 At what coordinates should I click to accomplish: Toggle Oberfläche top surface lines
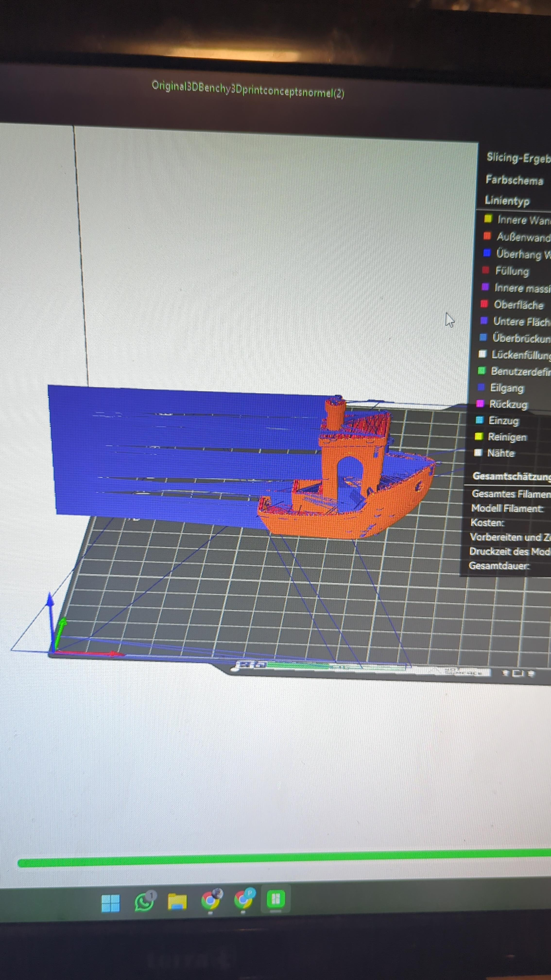tap(518, 305)
